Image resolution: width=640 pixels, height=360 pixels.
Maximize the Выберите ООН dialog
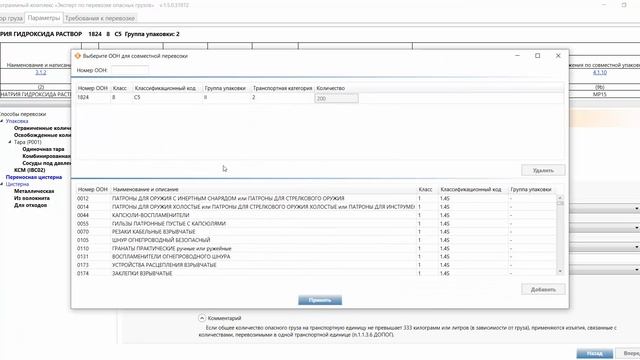click(x=538, y=56)
